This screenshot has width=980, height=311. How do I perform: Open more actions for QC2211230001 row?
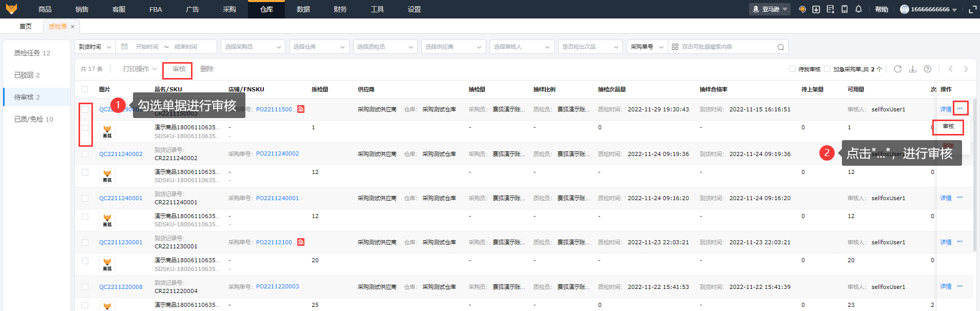[960, 242]
